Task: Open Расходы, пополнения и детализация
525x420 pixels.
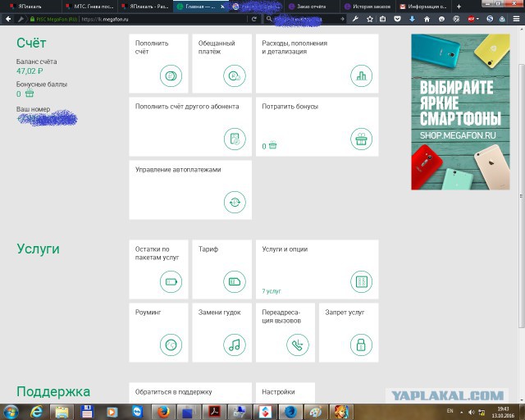Action: (x=317, y=63)
